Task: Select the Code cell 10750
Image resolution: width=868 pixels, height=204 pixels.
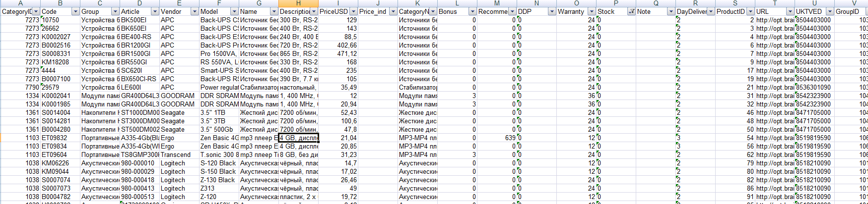Action: coord(60,20)
